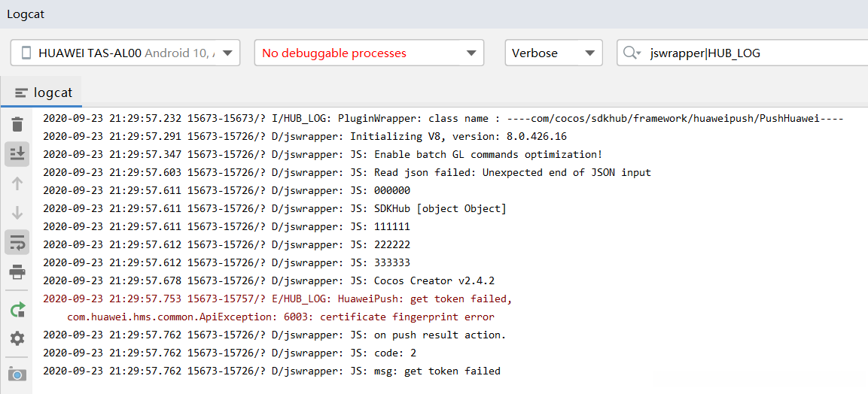Click the HuaweiPush get token failed error line
Screen dimensions: 868x394
click(277, 299)
